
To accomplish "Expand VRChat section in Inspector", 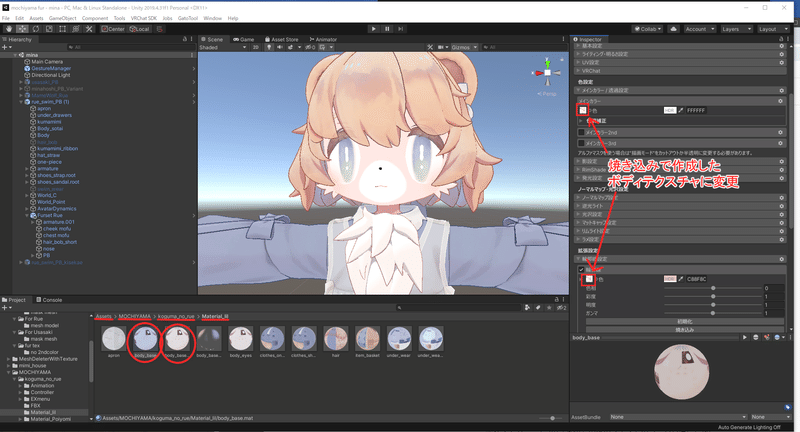I will 680,71.
